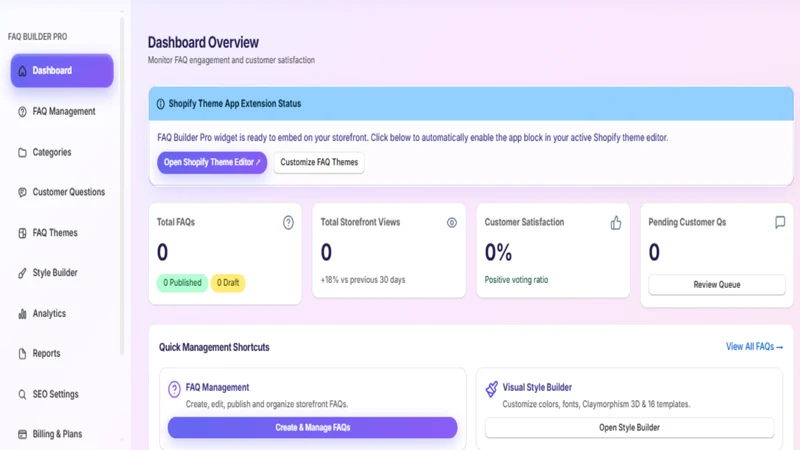Click Open Style Builder button
The width and height of the screenshot is (800, 450).
630,428
